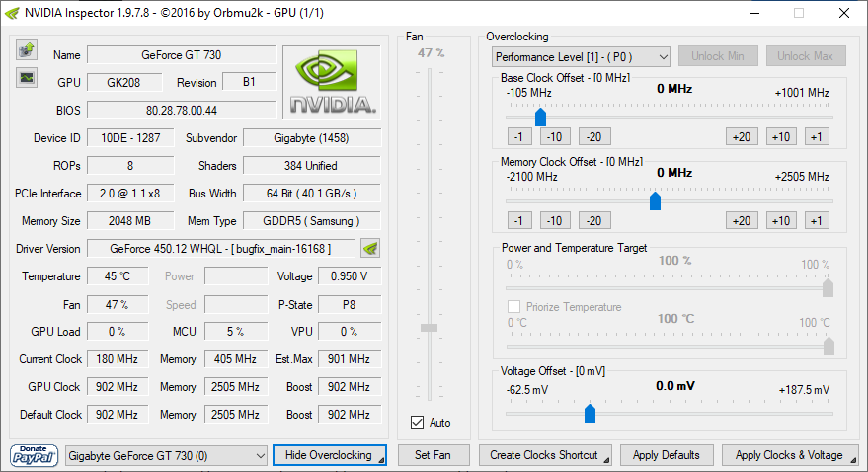The image size is (868, 472).
Task: Click the Unlock Max button
Action: pyautogui.click(x=806, y=56)
